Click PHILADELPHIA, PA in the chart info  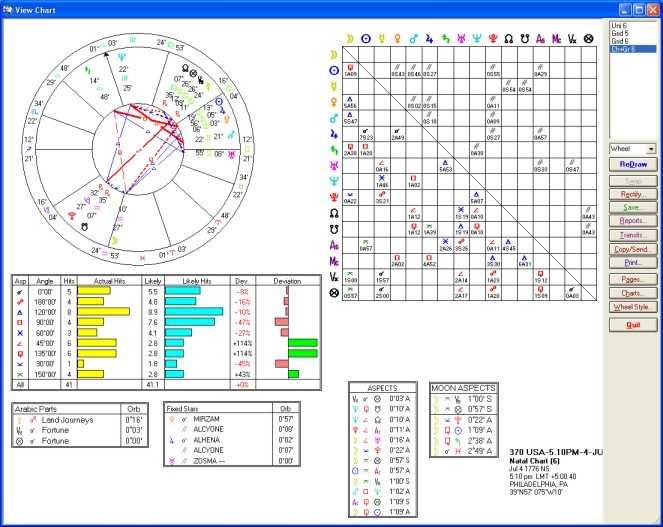(539, 484)
